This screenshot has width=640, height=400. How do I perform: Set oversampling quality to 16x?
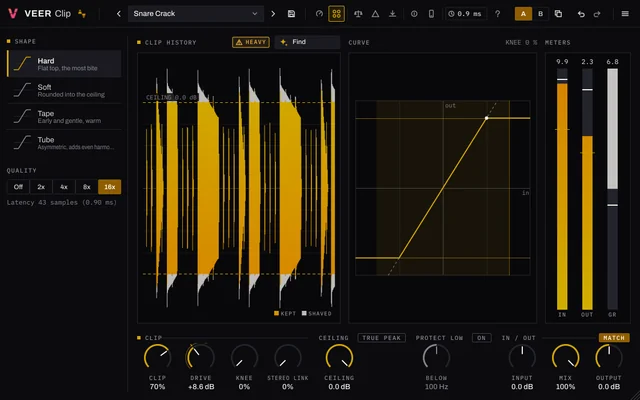click(109, 187)
